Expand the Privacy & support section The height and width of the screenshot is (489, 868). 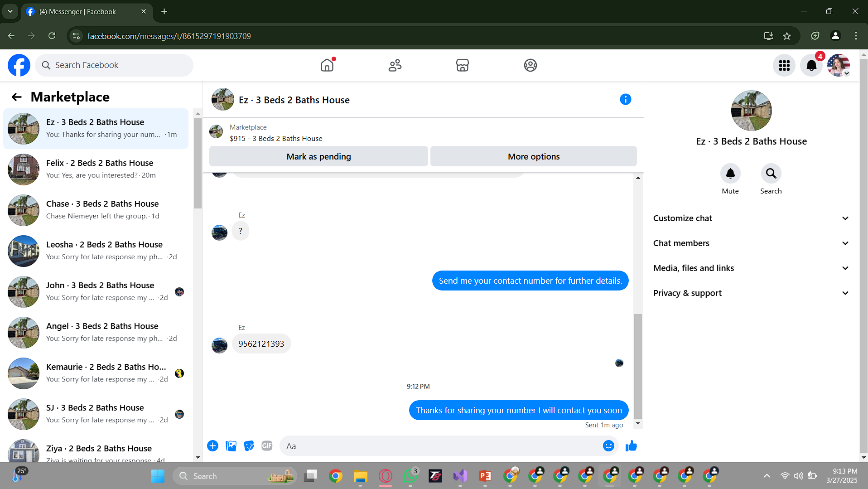(x=751, y=293)
